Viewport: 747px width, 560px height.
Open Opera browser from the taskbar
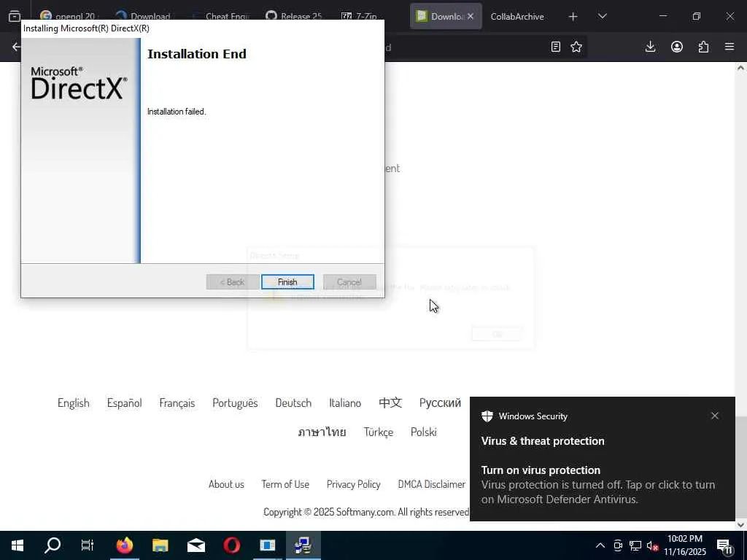(231, 545)
